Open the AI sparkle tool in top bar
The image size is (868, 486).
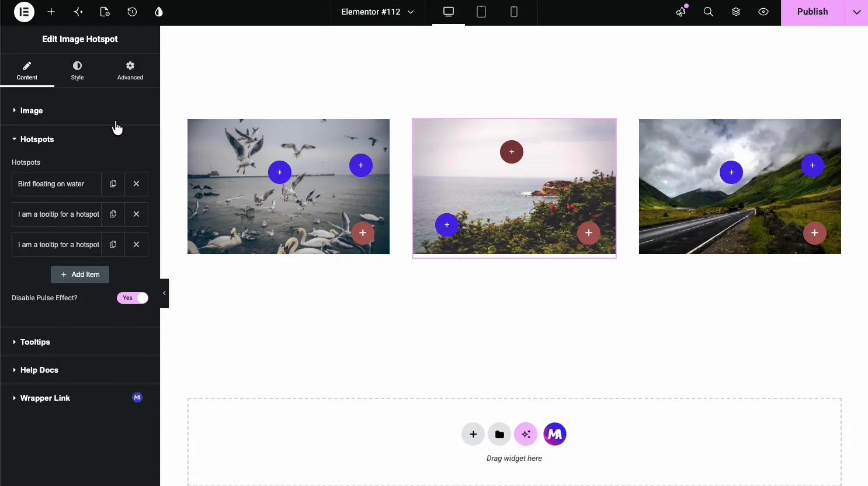(x=78, y=12)
